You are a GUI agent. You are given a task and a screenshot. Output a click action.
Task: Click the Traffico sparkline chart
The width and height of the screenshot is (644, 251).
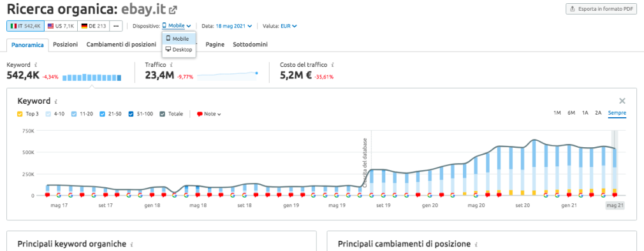[x=228, y=76]
